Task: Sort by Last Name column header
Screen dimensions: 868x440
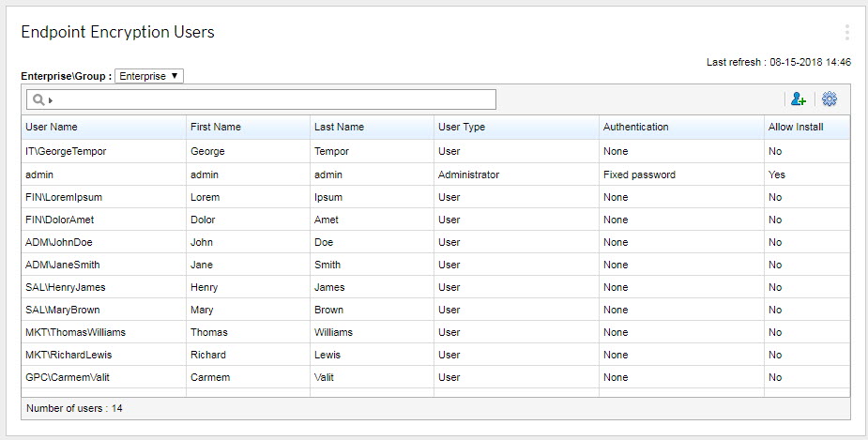Action: (x=339, y=127)
